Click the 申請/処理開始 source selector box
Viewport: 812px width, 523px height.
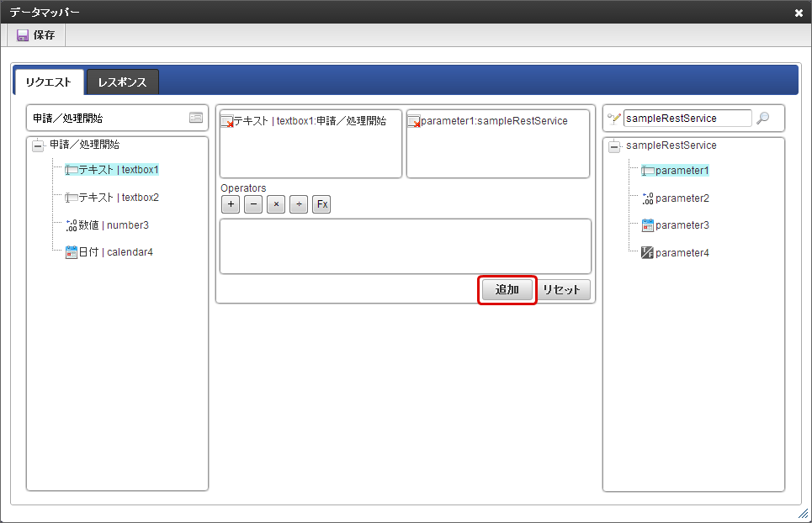pos(118,118)
